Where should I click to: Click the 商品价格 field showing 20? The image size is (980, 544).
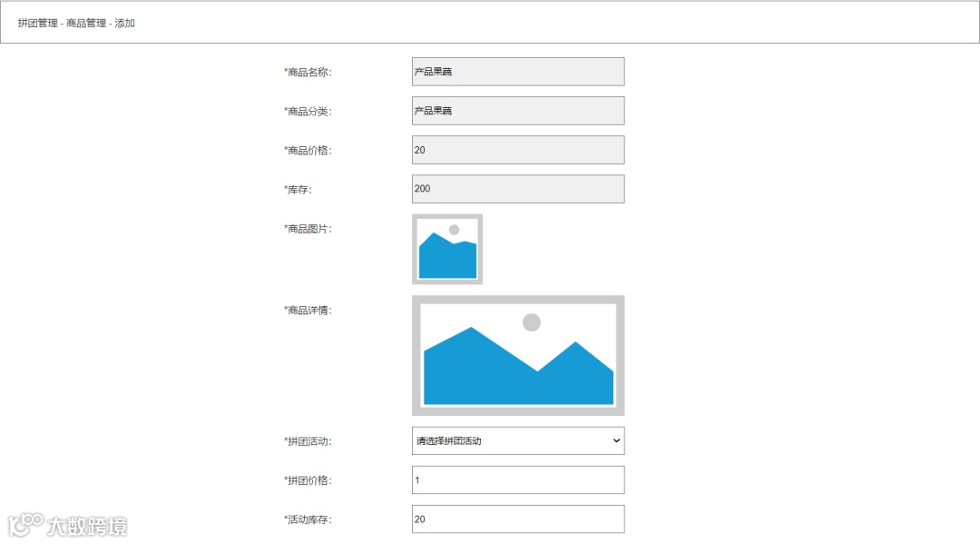[518, 150]
